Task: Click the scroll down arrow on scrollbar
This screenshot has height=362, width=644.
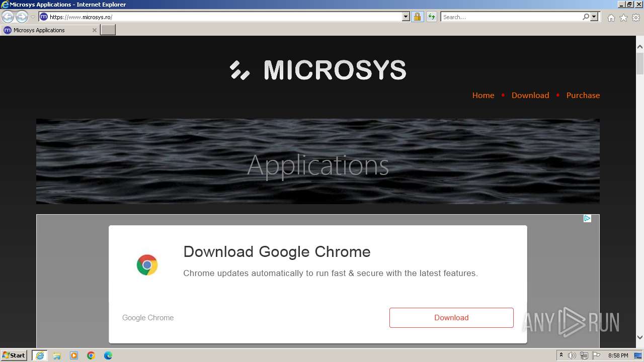Action: [640, 337]
